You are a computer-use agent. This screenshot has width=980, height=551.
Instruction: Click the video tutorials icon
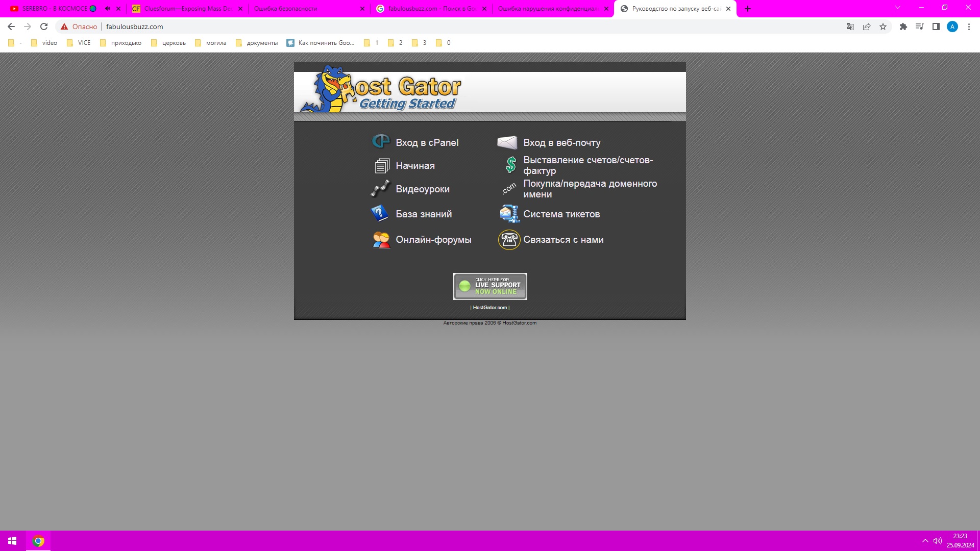click(380, 188)
